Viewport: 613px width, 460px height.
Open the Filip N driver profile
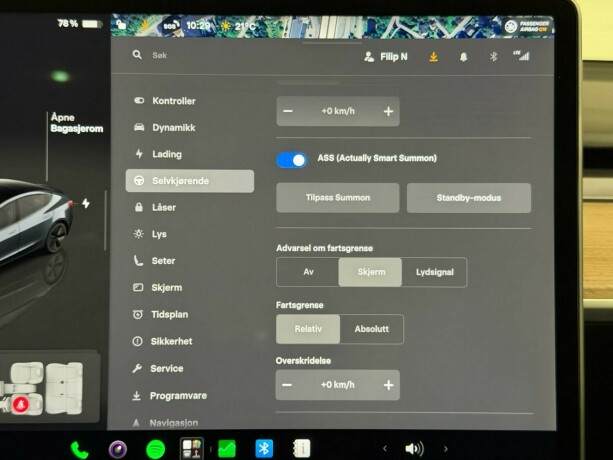pos(386,57)
